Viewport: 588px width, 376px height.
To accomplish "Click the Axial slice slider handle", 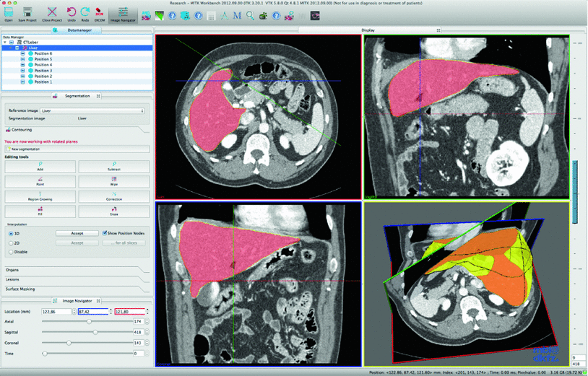I will click(90, 321).
